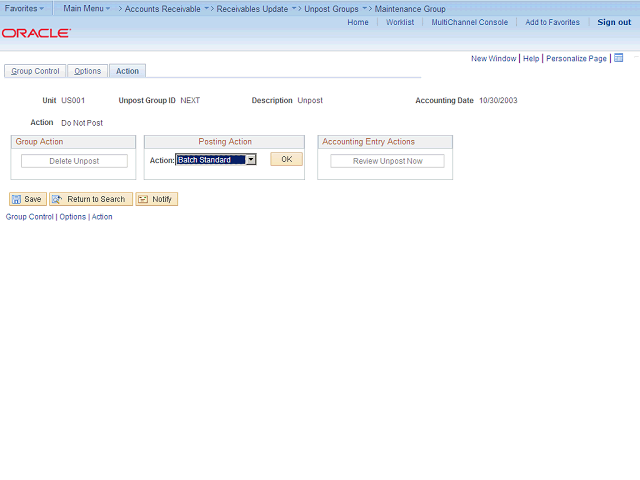The image size is (640, 480).
Task: Click the Posting Action group header
Action: (x=225, y=142)
